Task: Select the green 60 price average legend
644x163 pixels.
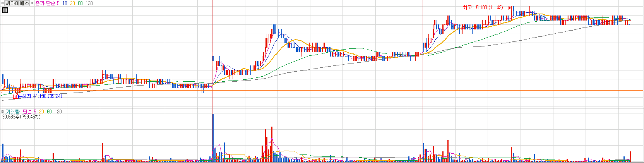Action: (80, 3)
